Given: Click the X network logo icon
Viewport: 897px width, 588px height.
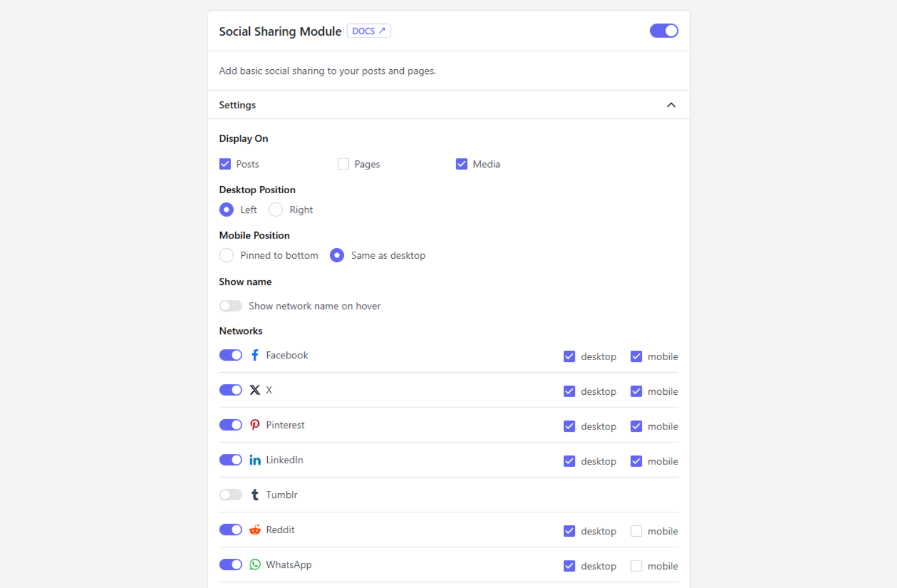Looking at the screenshot, I should pos(255,390).
